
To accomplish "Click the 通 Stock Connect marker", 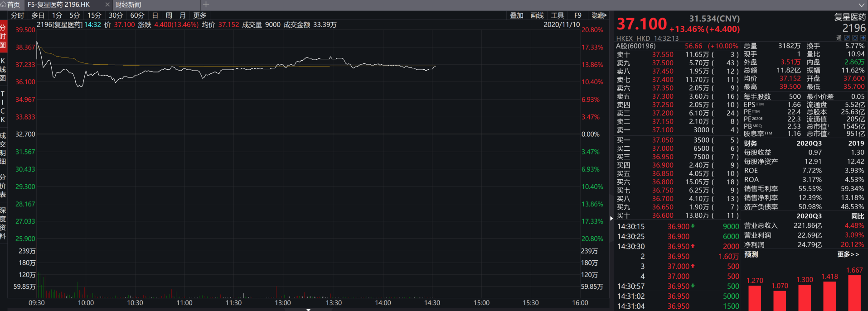I will 839,38.
